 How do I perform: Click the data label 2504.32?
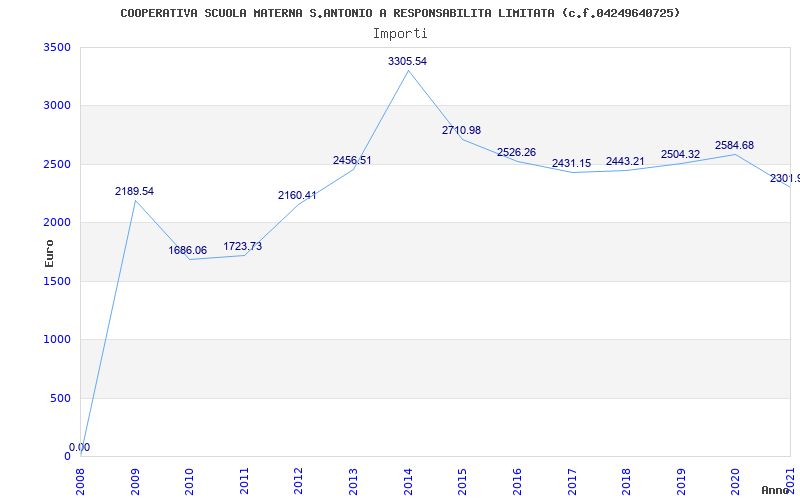click(680, 154)
